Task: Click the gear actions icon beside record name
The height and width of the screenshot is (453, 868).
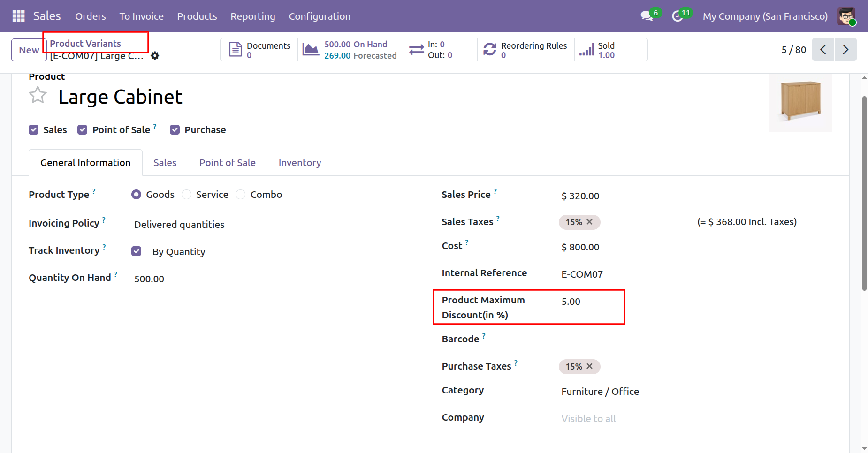Action: (155, 56)
